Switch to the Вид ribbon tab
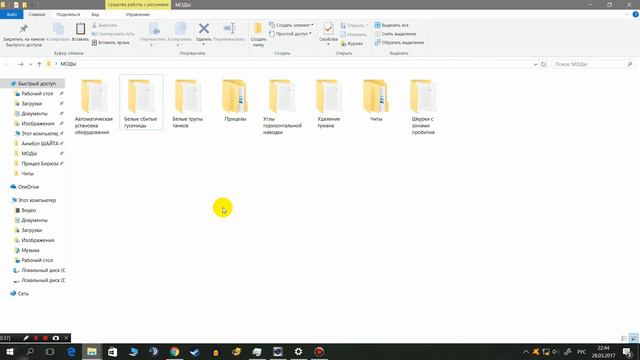This screenshot has height=360, width=640. pos(95,14)
